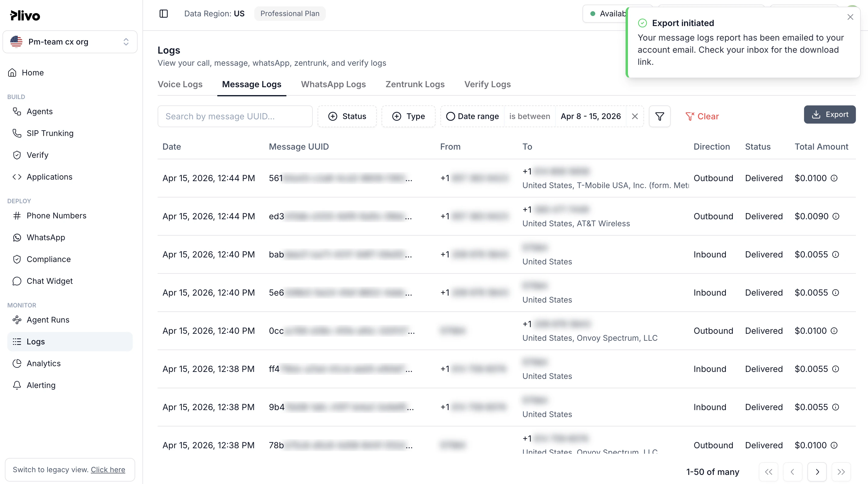
Task: Switch to Voice Logs tab
Action: tap(180, 85)
